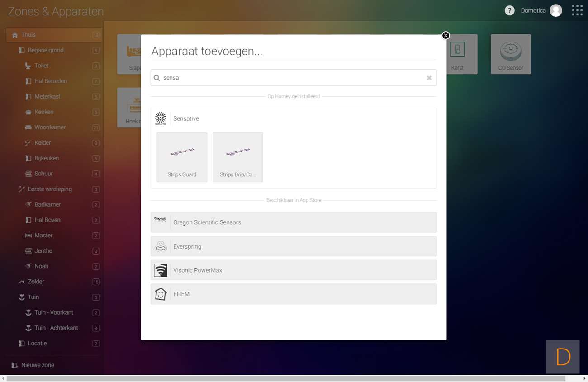The height and width of the screenshot is (382, 588).
Task: Select the Keuken zone
Action: point(54,112)
